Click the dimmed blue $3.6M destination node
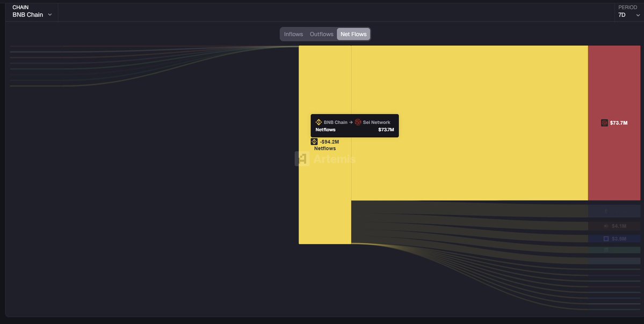The height and width of the screenshot is (324, 644). point(614,239)
